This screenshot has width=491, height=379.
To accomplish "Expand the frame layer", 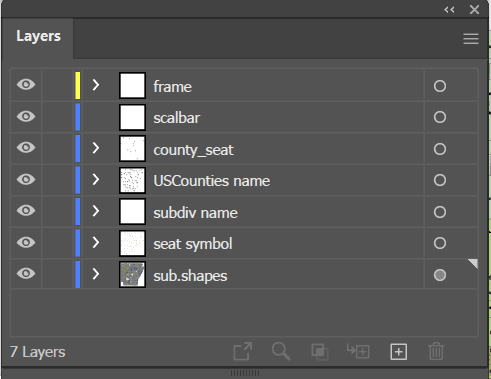I will pos(96,85).
